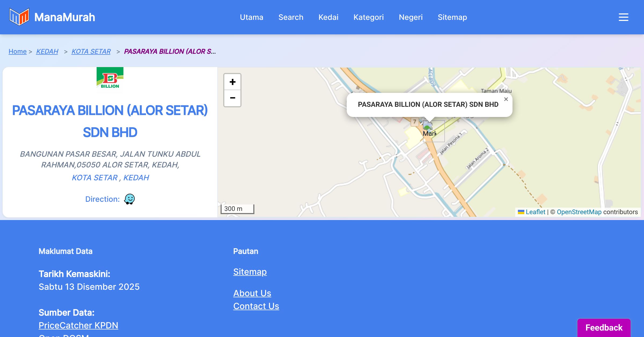The height and width of the screenshot is (337, 644).
Task: Open the hamburger menu
Action: coord(623,17)
